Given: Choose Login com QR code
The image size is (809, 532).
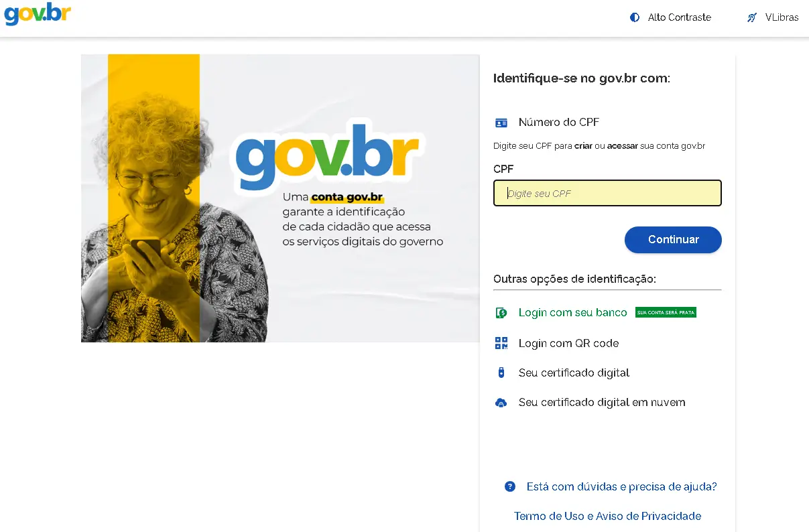Looking at the screenshot, I should point(568,343).
